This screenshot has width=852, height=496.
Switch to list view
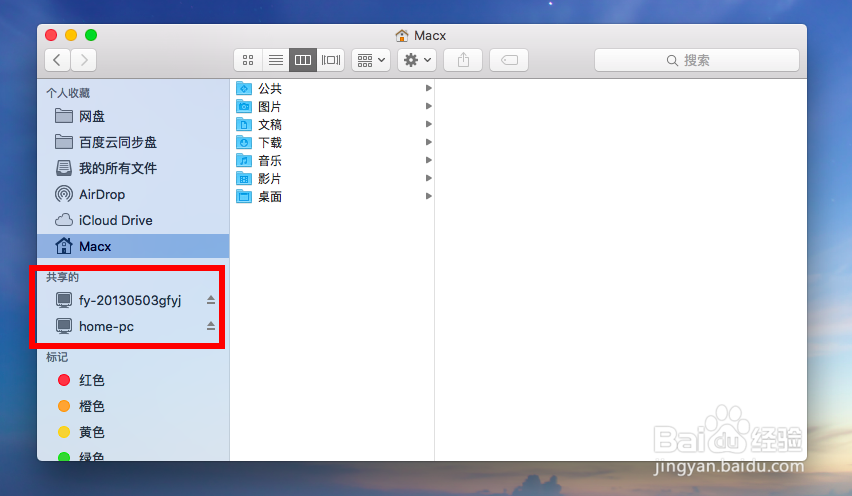tap(275, 60)
